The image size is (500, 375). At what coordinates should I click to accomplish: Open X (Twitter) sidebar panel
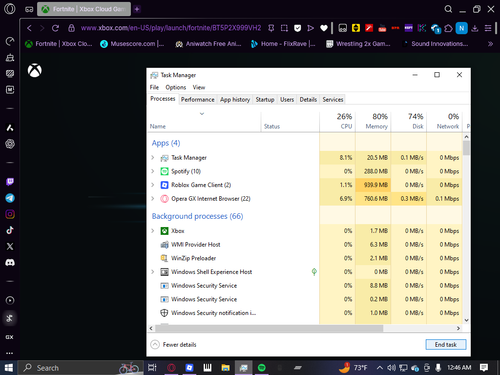[x=10, y=246]
